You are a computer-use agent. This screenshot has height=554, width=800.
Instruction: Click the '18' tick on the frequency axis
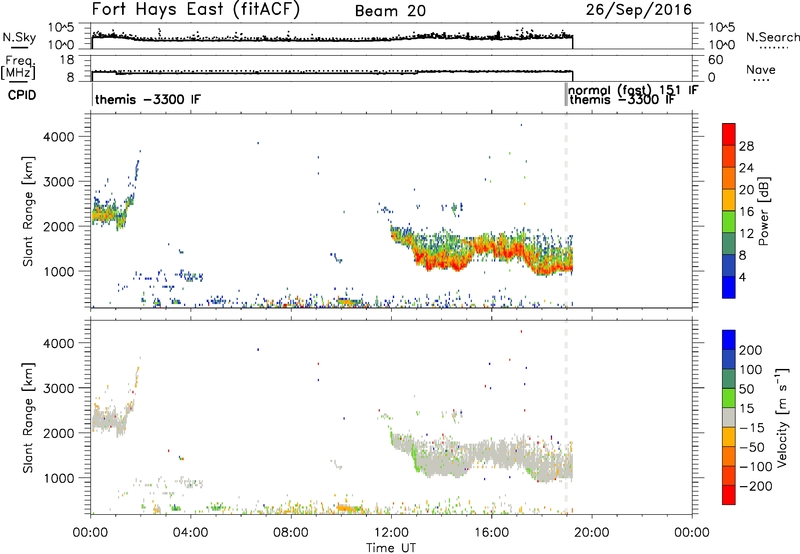point(67,60)
